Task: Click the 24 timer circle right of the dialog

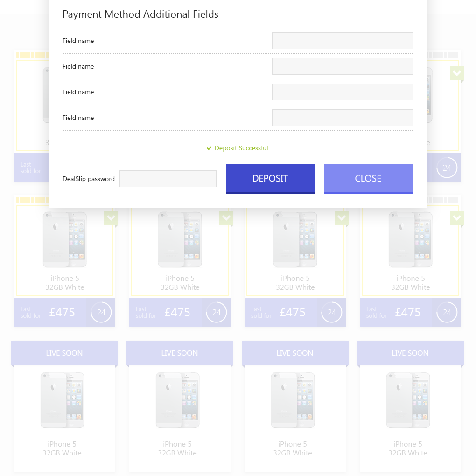Action: pos(447,168)
